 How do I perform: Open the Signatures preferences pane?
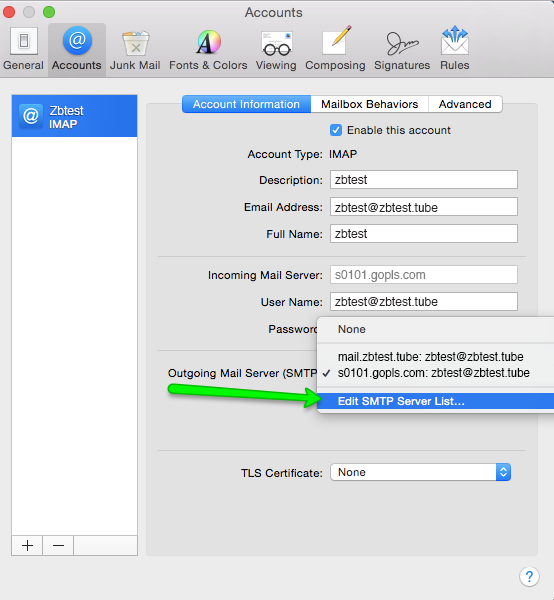point(402,49)
